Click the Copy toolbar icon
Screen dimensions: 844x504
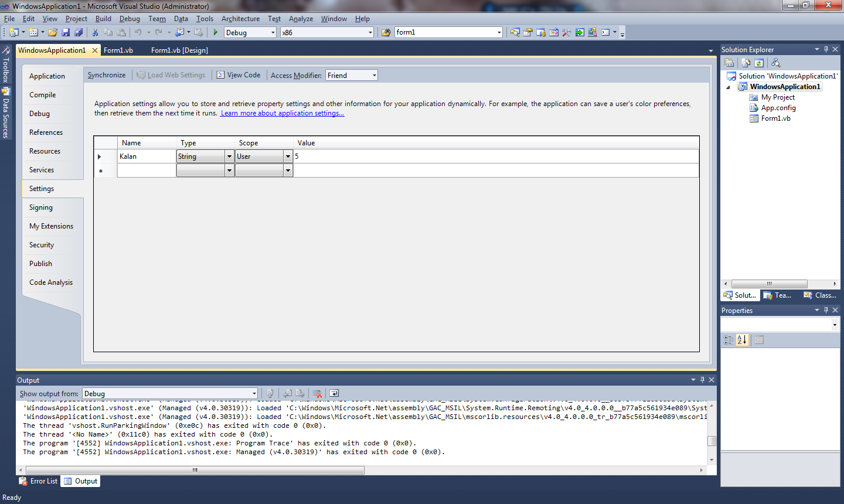pyautogui.click(x=108, y=32)
